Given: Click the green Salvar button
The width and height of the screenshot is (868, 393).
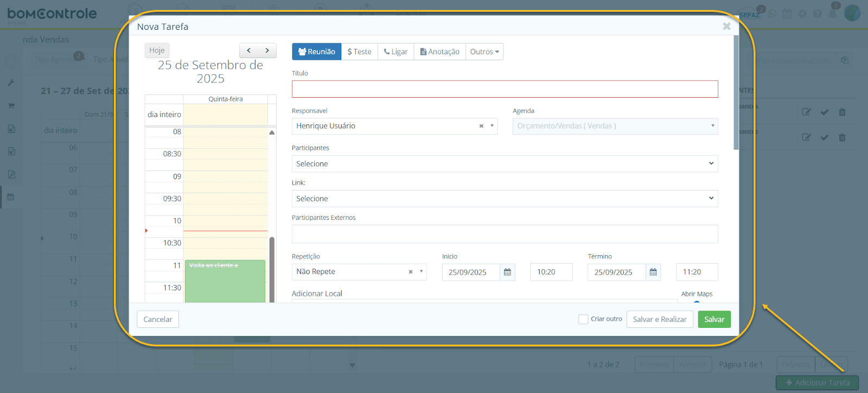Looking at the screenshot, I should [714, 319].
